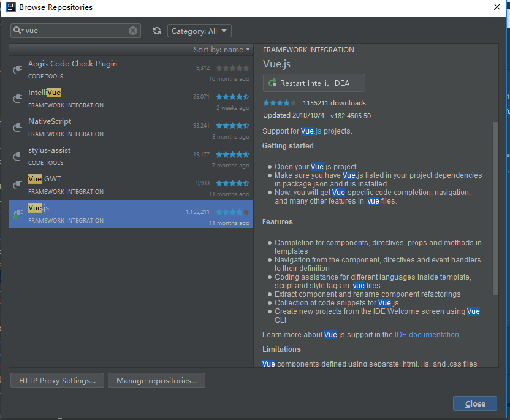Click the Vue GWT plugin icon

pos(18,185)
